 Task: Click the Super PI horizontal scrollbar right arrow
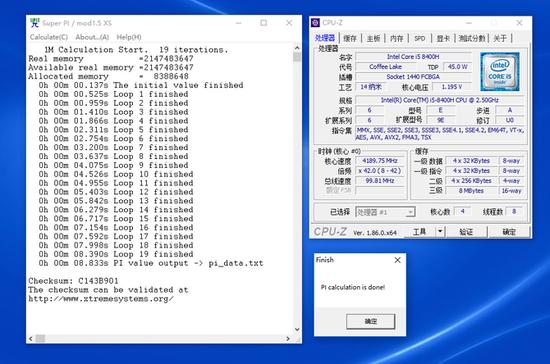[x=288, y=339]
